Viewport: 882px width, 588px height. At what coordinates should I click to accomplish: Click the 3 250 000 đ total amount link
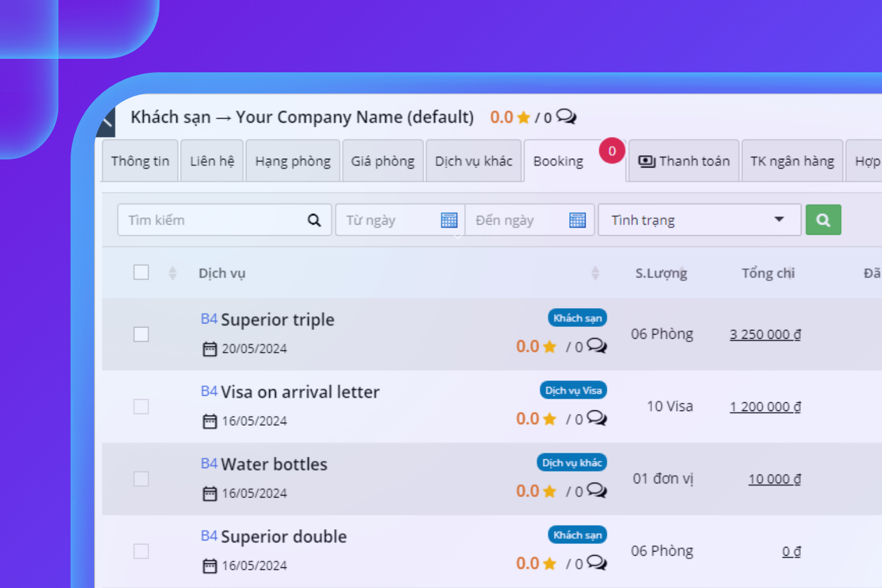(x=765, y=334)
